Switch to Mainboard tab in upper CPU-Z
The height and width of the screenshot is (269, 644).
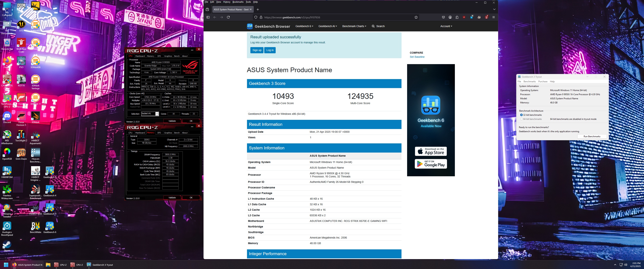coord(140,56)
